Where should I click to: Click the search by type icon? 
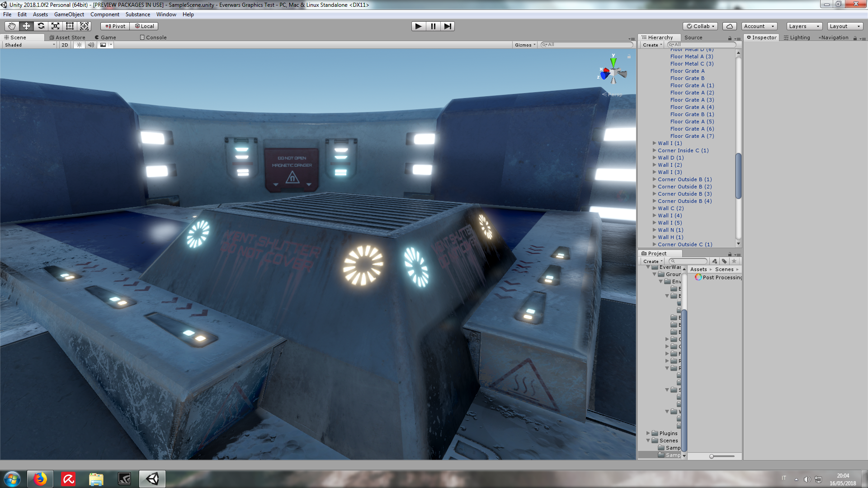pyautogui.click(x=714, y=261)
